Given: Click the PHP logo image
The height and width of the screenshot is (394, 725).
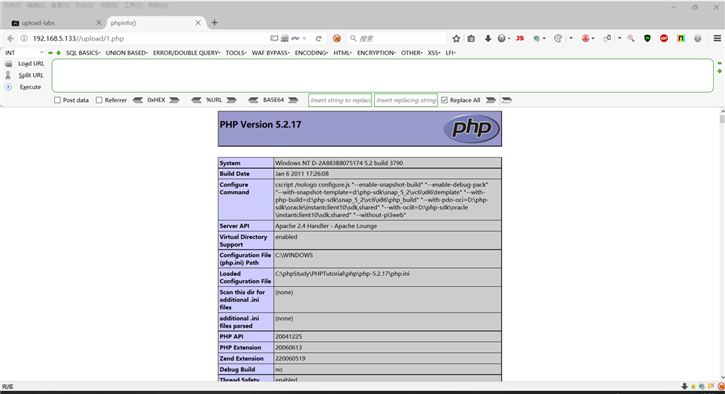Looking at the screenshot, I should [472, 128].
